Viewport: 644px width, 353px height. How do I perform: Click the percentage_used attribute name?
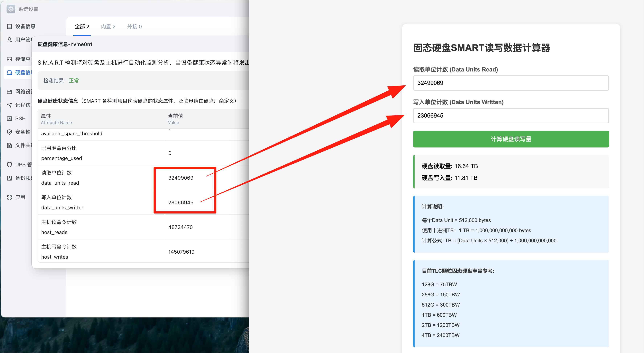62,158
